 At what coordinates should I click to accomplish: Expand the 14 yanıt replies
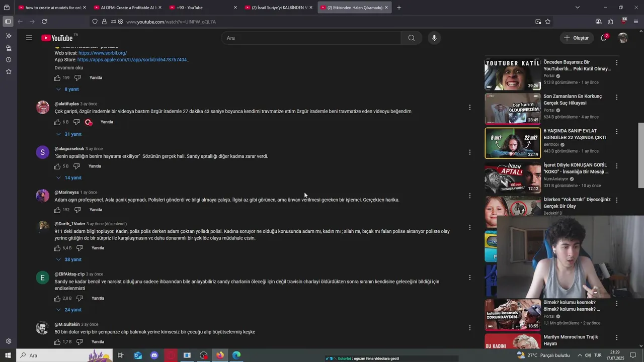(69, 177)
